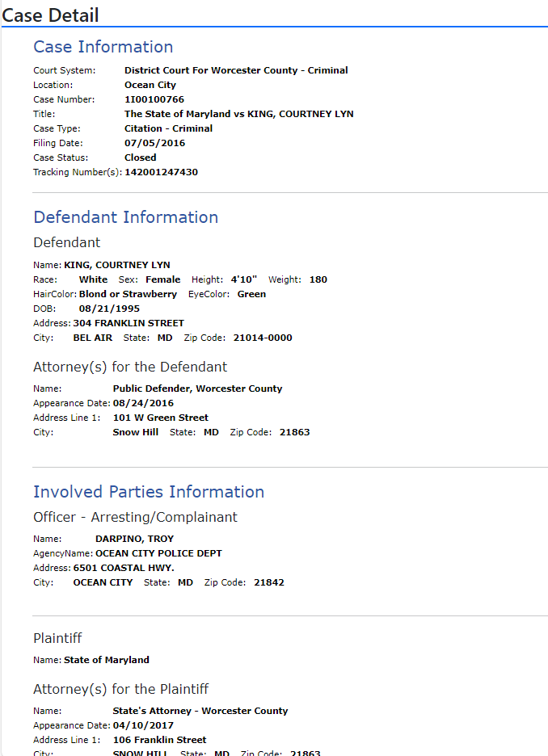The height and width of the screenshot is (756, 548).
Task: Click the 106 Franklin Street address line
Action: click(160, 740)
